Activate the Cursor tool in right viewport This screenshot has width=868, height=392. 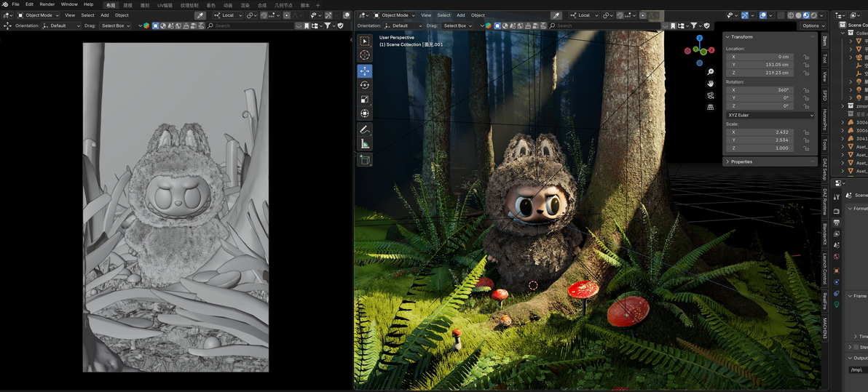pyautogui.click(x=365, y=55)
